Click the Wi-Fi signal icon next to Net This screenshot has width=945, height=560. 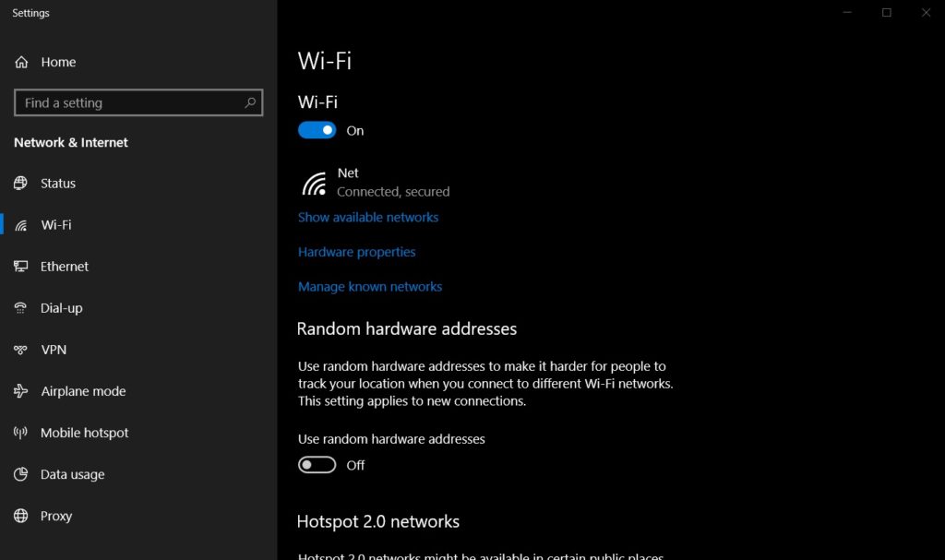(314, 182)
